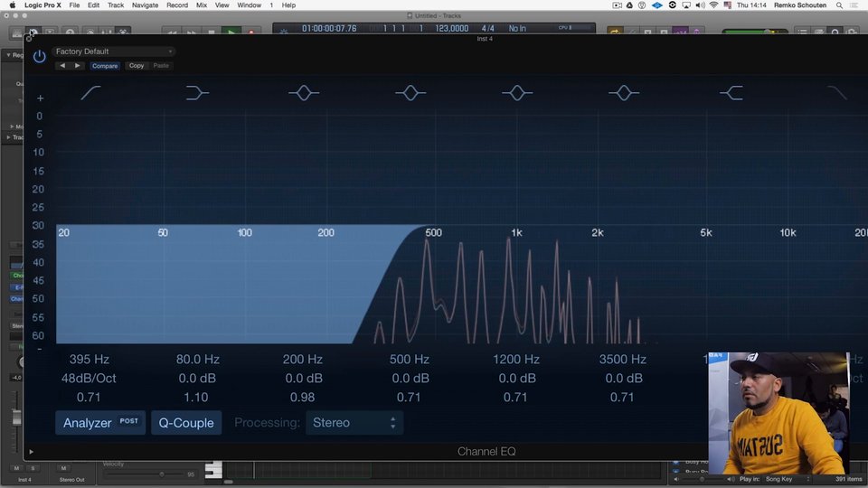The height and width of the screenshot is (488, 868).
Task: Click the 200 Hz frequency value
Action: 303,359
